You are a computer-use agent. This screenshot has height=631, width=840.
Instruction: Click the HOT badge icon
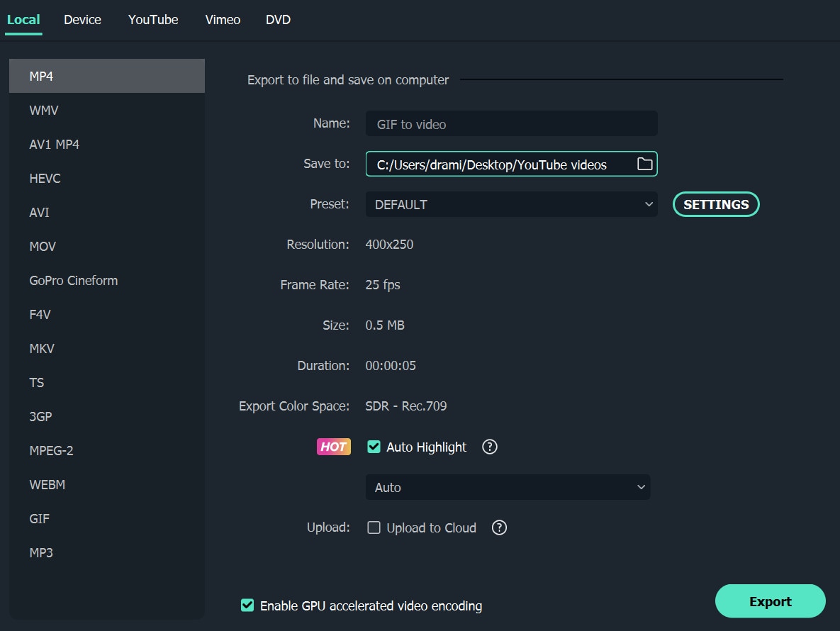click(x=333, y=447)
